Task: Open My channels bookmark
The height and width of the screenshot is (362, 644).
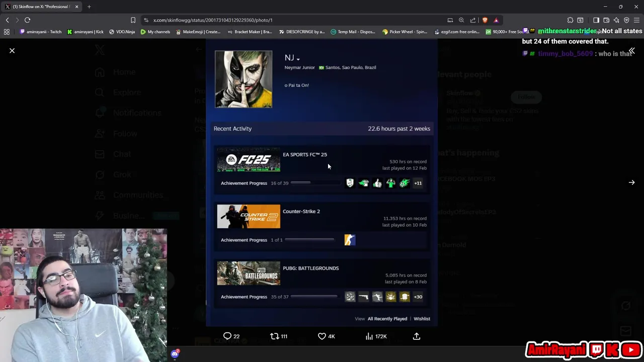Action: 155,32
